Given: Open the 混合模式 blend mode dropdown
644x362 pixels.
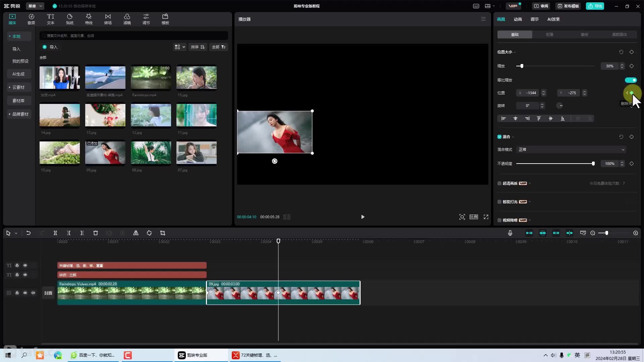Looking at the screenshot, I should 571,149.
